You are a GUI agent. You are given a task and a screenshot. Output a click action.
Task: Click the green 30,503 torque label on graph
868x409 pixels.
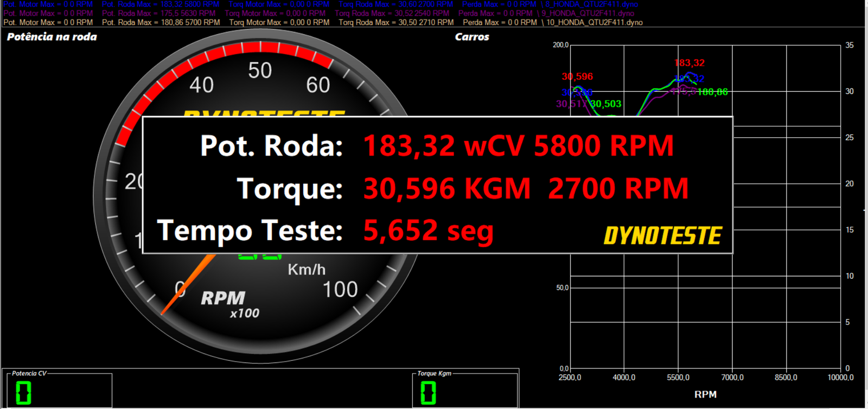point(606,104)
